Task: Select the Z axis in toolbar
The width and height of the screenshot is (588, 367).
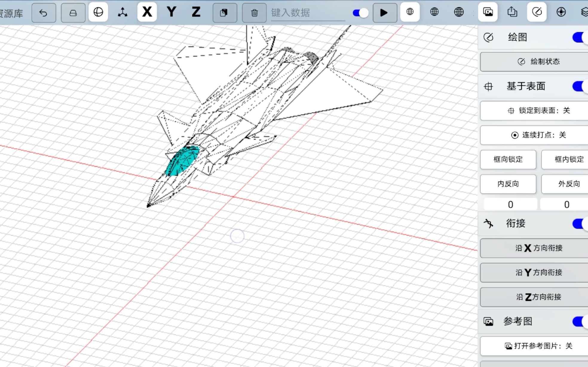Action: pos(196,12)
